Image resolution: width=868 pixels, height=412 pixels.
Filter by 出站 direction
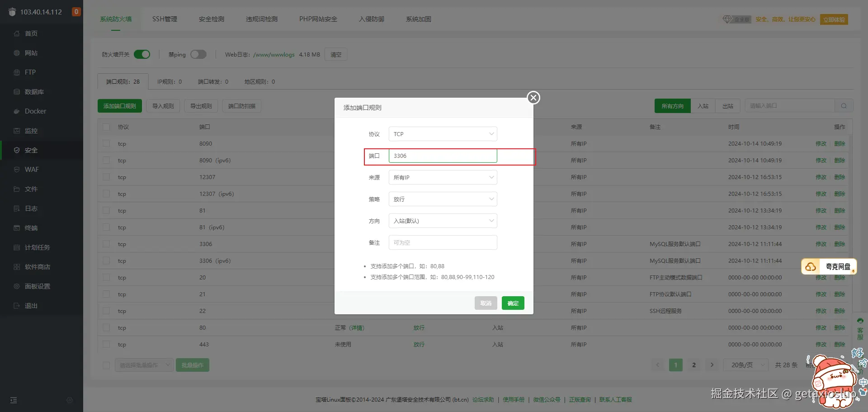pyautogui.click(x=728, y=106)
